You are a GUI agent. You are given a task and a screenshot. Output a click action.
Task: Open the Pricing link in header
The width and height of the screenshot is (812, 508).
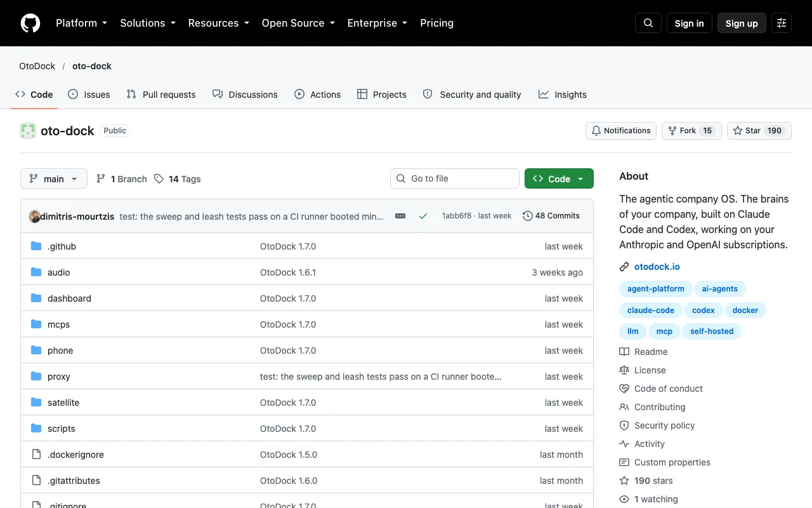[437, 23]
